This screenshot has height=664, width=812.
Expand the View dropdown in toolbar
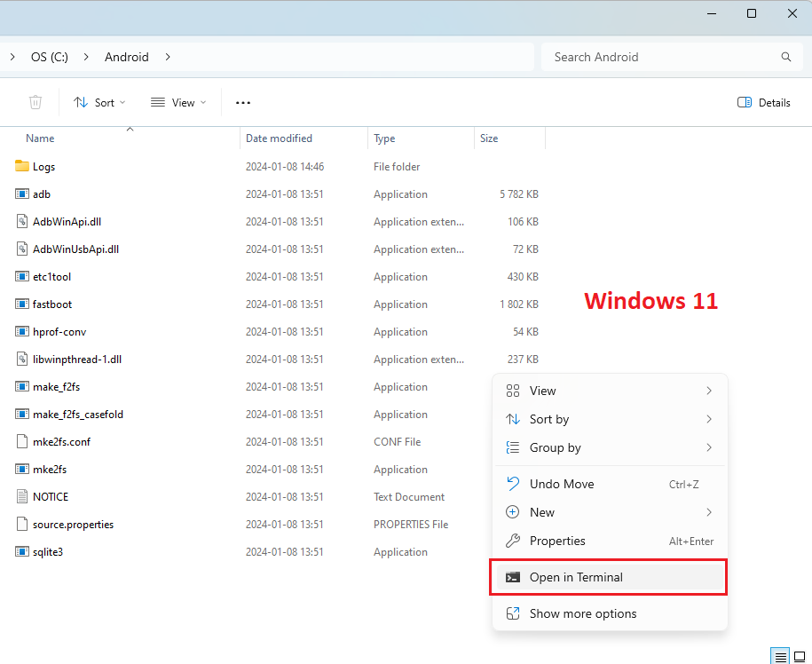point(178,103)
